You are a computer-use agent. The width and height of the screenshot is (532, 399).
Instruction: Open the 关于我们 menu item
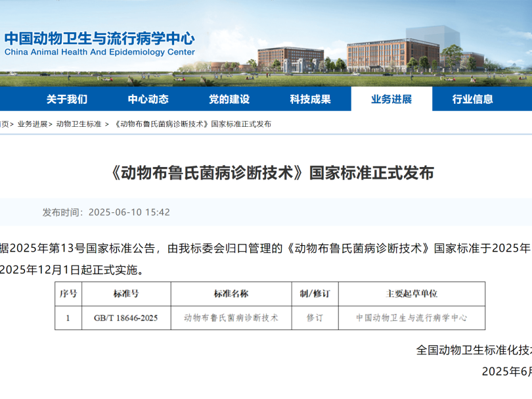click(x=67, y=99)
